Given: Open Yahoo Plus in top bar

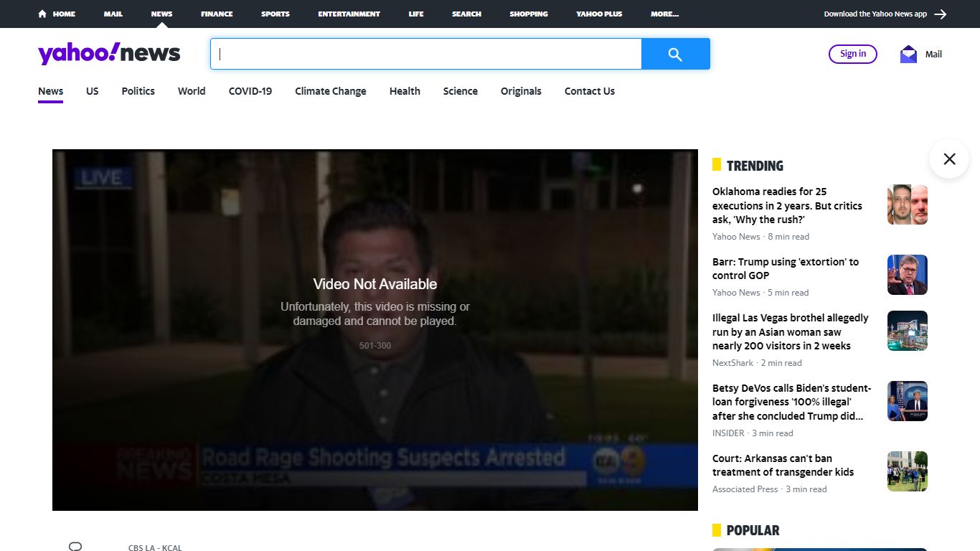Looking at the screenshot, I should pos(599,14).
